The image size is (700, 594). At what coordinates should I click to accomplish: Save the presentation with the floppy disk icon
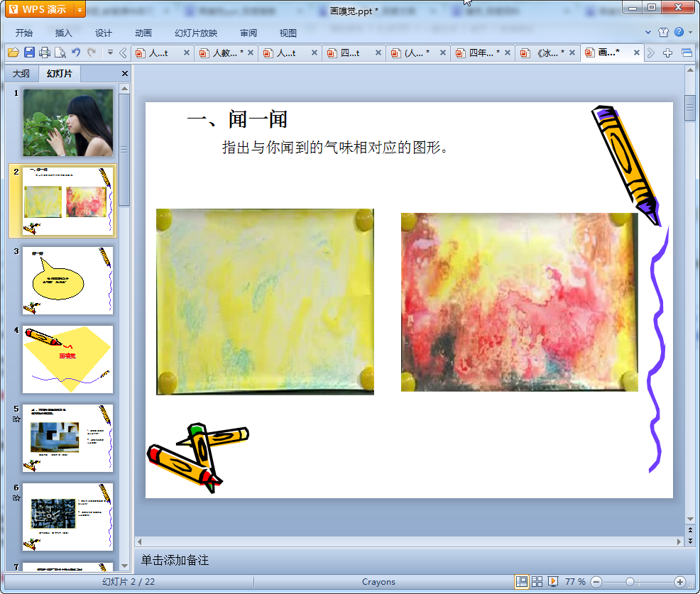pyautogui.click(x=29, y=53)
